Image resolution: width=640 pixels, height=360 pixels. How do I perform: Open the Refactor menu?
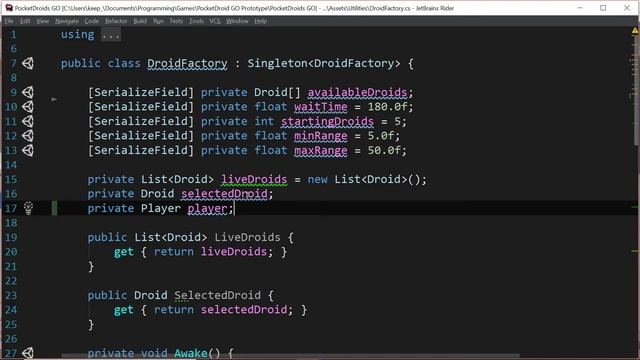[116, 21]
